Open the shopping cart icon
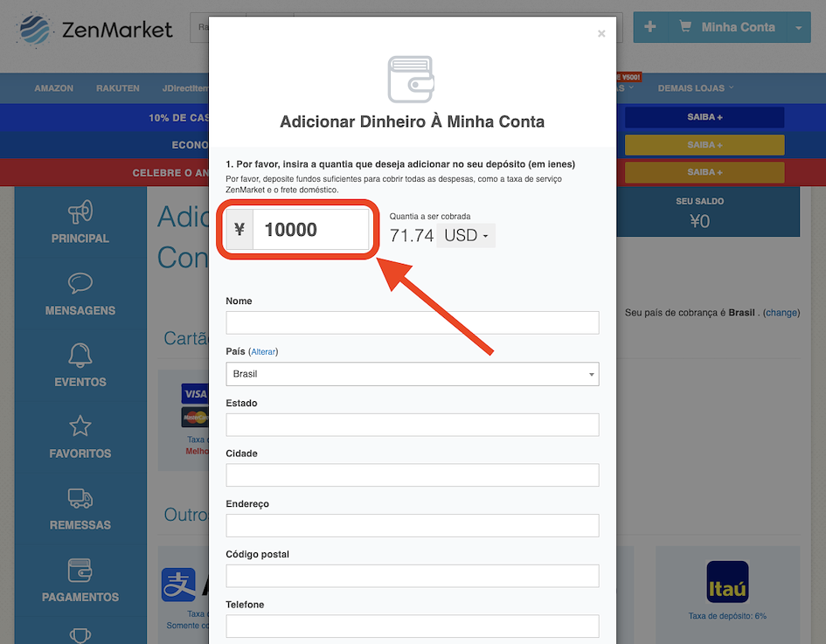 click(x=684, y=26)
